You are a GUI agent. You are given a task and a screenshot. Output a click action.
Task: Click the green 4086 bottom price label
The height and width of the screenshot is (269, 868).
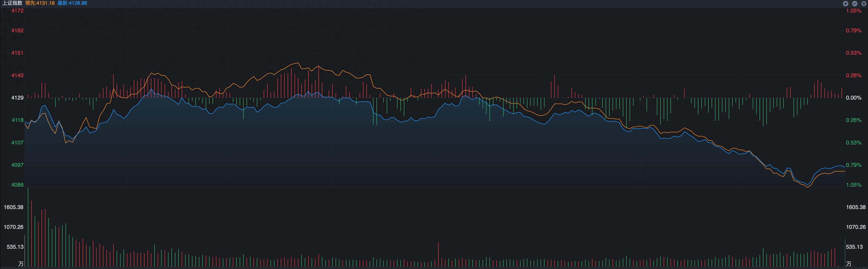point(17,185)
